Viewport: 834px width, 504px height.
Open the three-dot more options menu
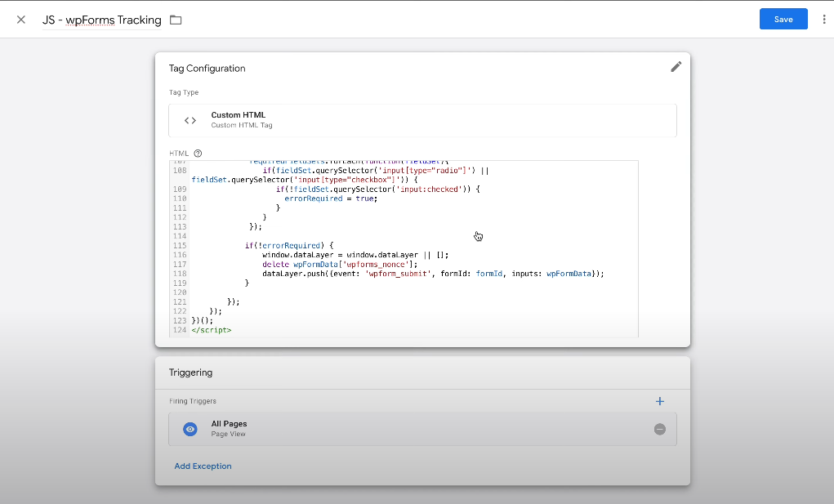point(824,19)
